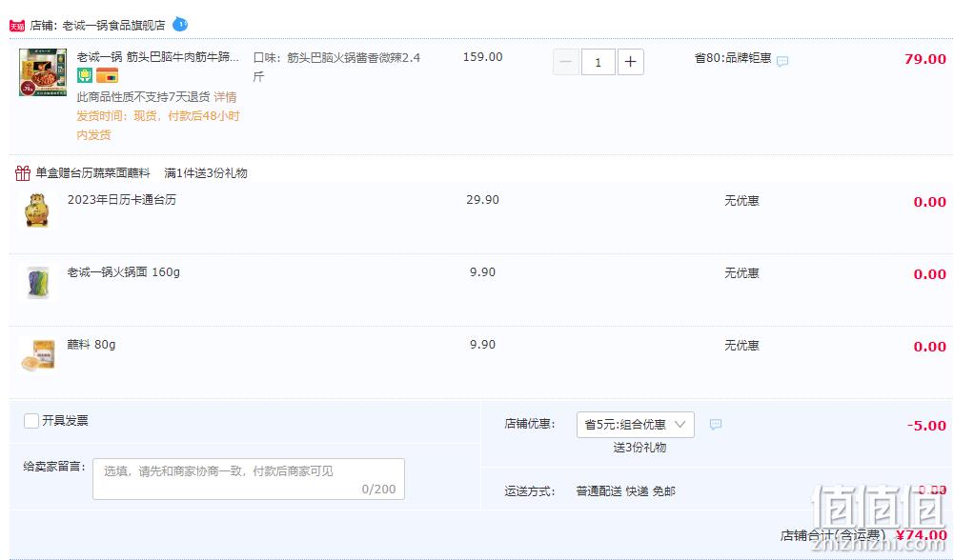
Task: Focus the quantity input showing 1
Action: (x=599, y=62)
